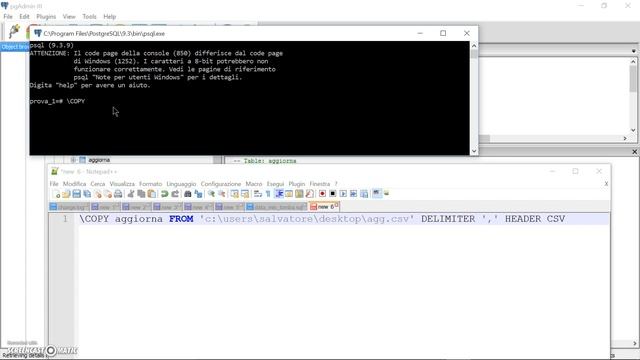Switch to the change.log tab in Notepad++
This screenshot has height=360, width=640.
point(69,207)
